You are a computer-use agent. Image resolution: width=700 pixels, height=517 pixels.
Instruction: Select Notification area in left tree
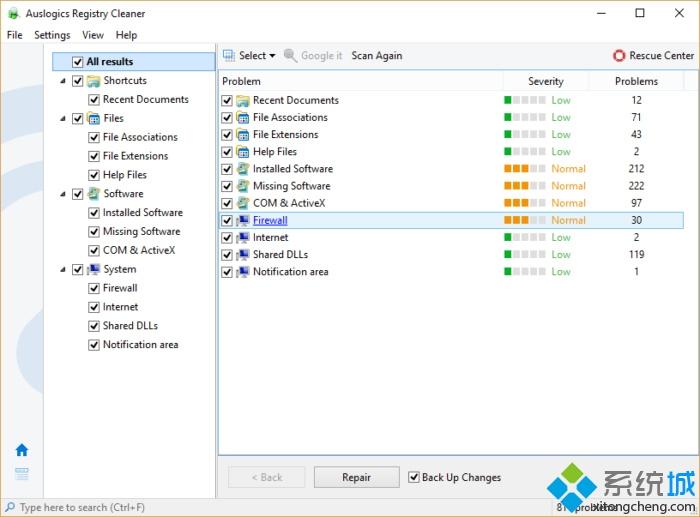point(141,345)
